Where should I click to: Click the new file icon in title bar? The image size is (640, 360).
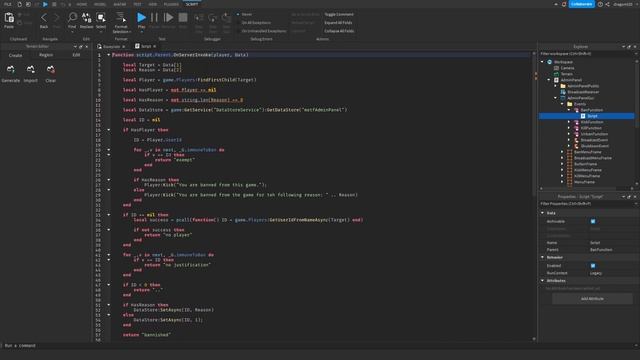[19, 4]
